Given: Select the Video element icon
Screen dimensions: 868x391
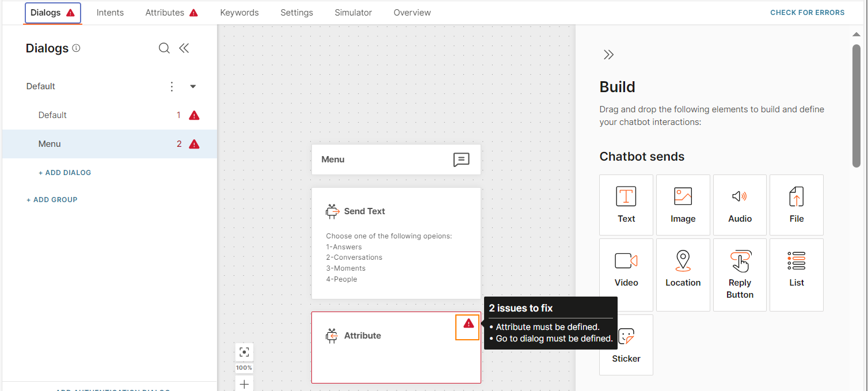Looking at the screenshot, I should coord(626,261).
